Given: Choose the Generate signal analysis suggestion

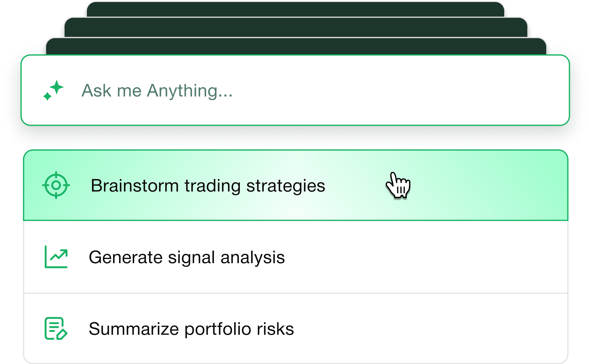Looking at the screenshot, I should click(187, 257).
